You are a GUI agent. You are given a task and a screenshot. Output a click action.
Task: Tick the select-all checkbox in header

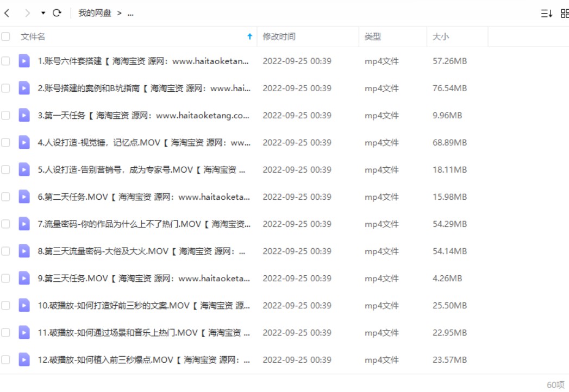[x=5, y=36]
